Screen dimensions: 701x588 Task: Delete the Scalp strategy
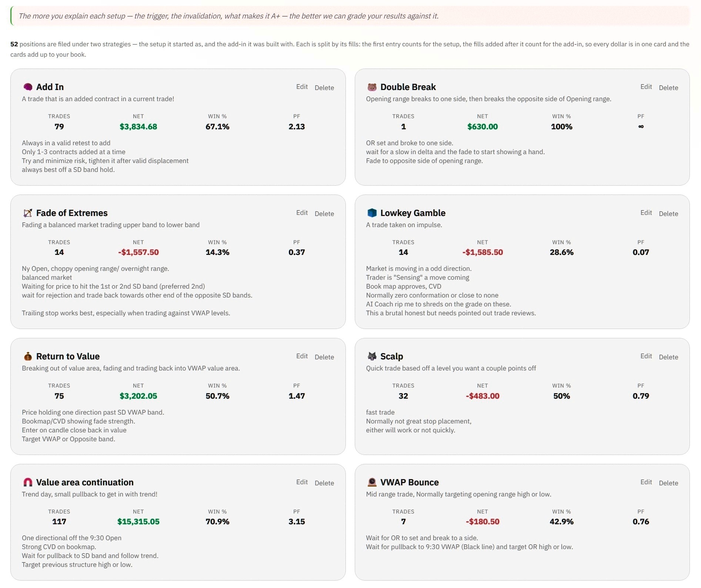[x=668, y=357]
